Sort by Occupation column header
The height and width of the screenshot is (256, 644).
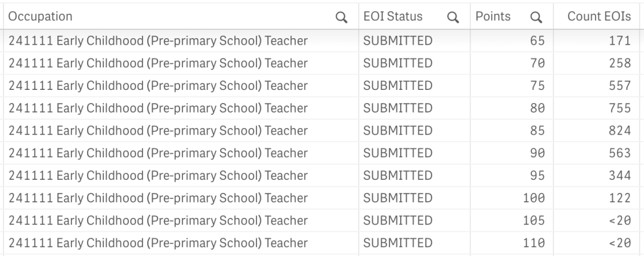(41, 17)
